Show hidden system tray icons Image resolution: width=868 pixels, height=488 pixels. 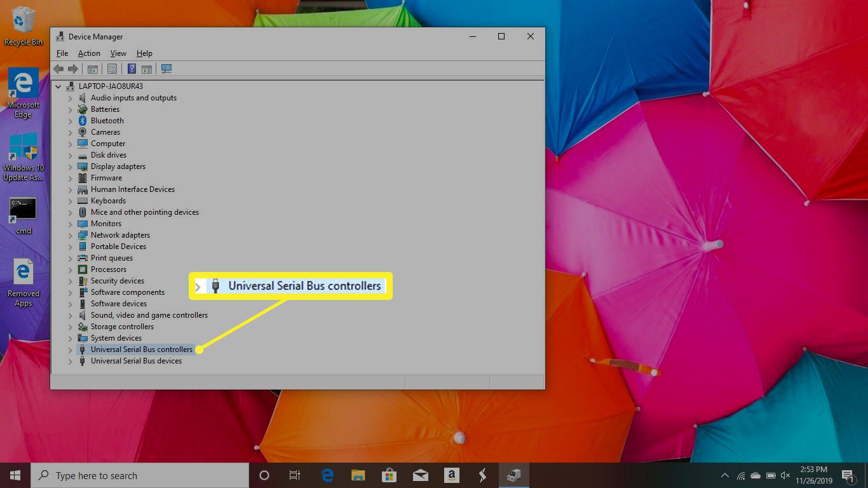pos(725,475)
